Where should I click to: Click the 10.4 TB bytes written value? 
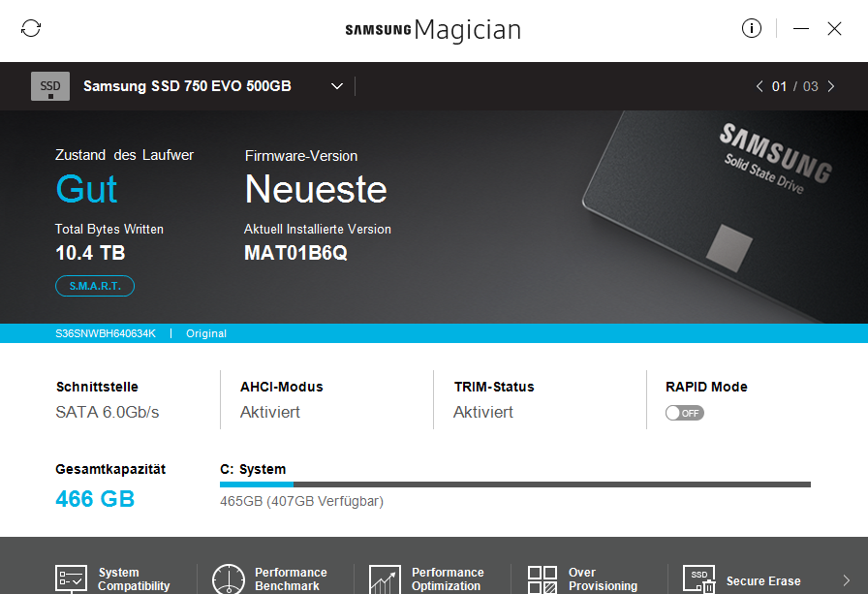(x=90, y=253)
